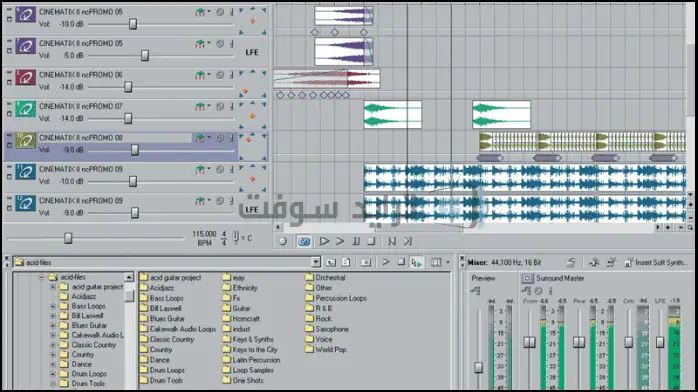698x392 pixels.
Task: Click the project tempo slider handle
Action: click(68, 238)
